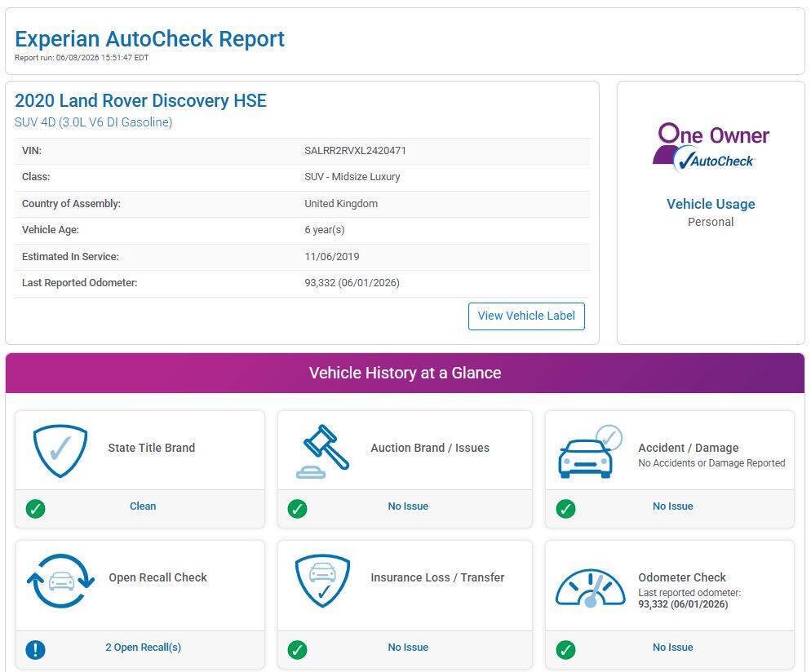Click the State Title Brand label
The image size is (811, 672).
[x=152, y=448]
